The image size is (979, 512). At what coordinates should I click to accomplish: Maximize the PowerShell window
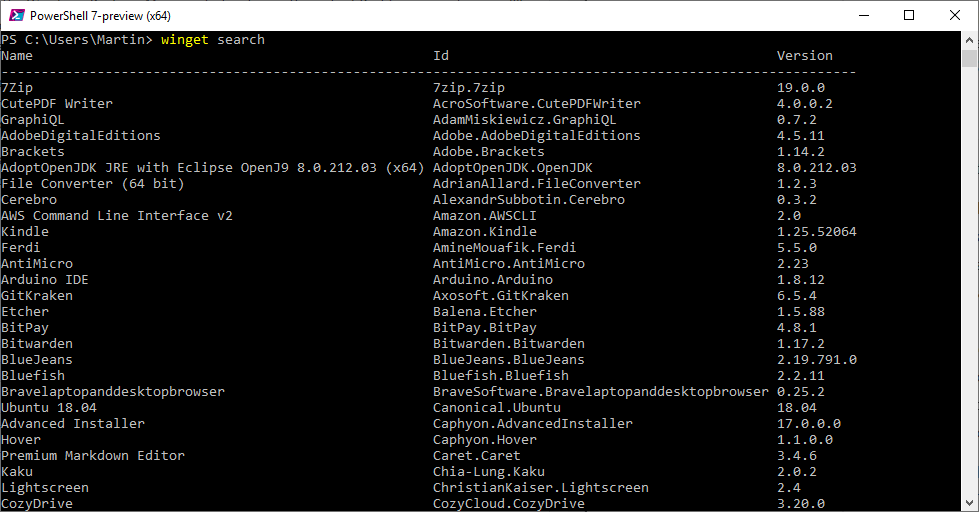pos(909,15)
